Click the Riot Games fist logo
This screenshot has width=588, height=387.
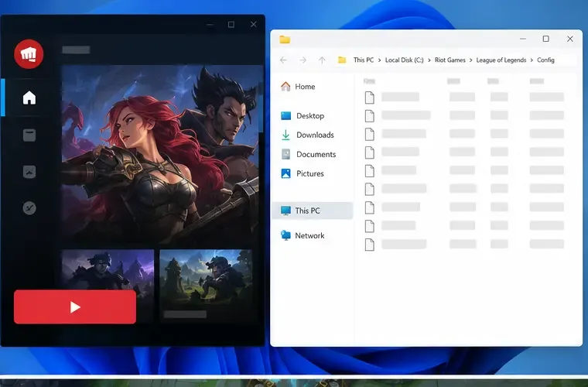tap(29, 54)
